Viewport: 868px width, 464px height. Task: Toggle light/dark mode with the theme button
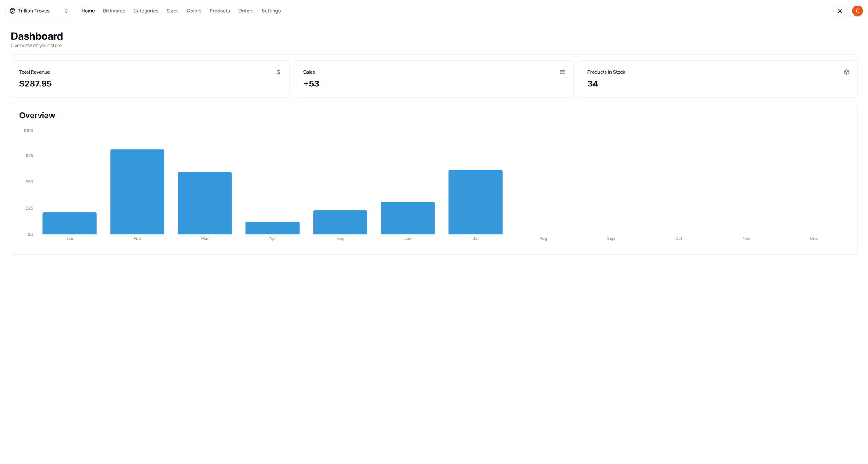tap(840, 11)
